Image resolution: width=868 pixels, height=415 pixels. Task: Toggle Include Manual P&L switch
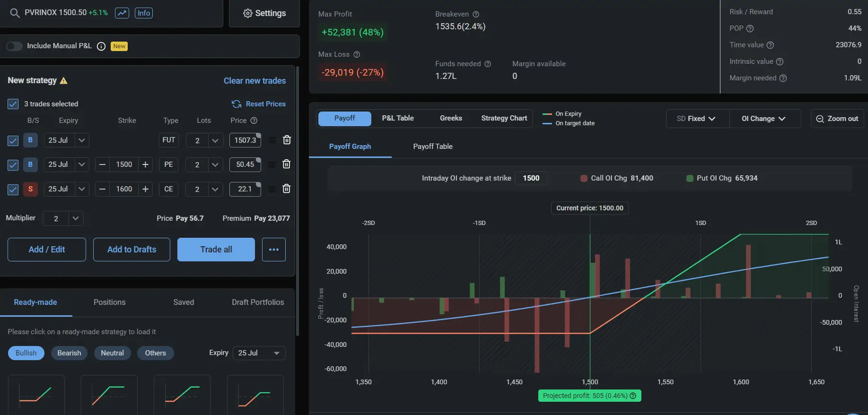14,46
